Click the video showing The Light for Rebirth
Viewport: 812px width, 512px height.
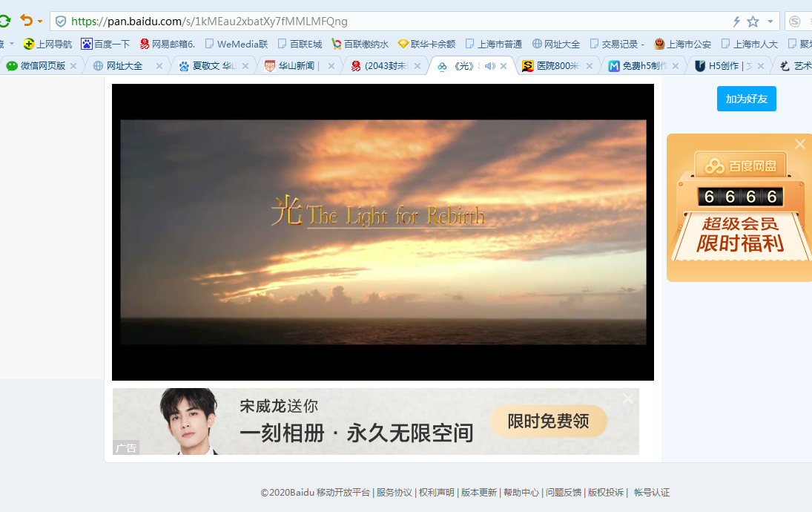pos(383,232)
